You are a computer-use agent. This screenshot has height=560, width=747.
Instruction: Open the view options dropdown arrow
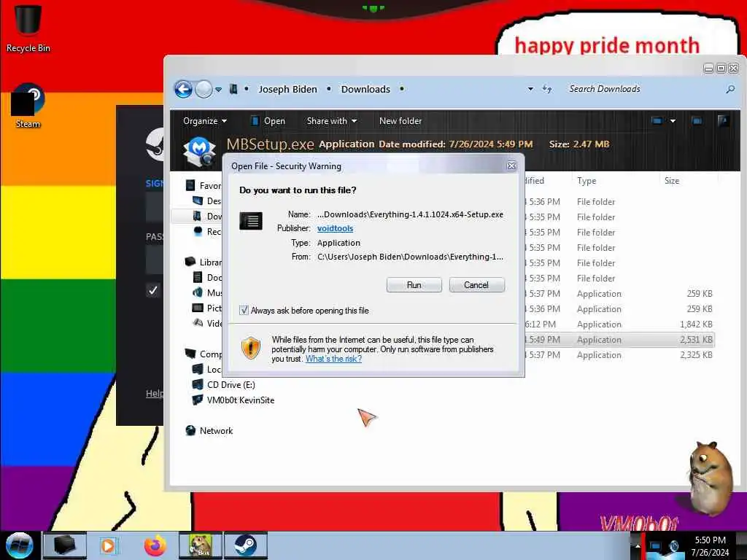point(673,121)
